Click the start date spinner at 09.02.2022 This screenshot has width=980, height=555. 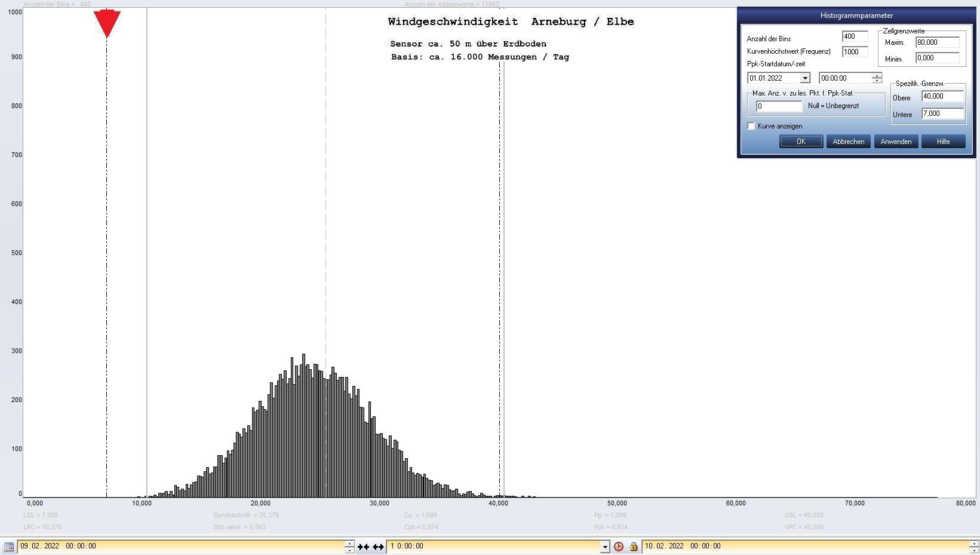(349, 547)
